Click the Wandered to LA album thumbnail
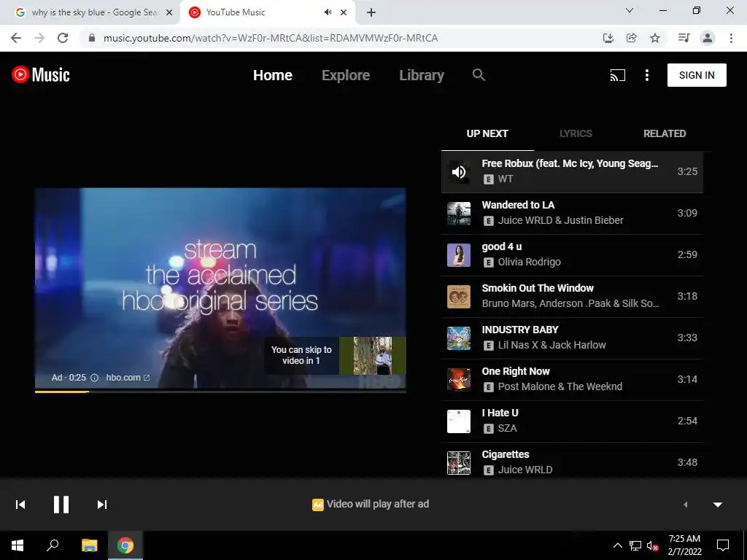747x560 pixels. pos(459,214)
